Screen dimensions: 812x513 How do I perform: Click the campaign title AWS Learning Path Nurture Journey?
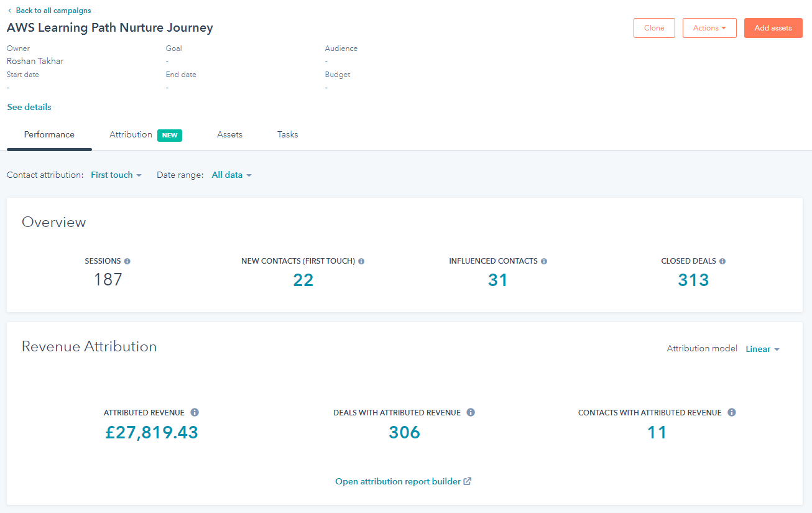tap(109, 28)
